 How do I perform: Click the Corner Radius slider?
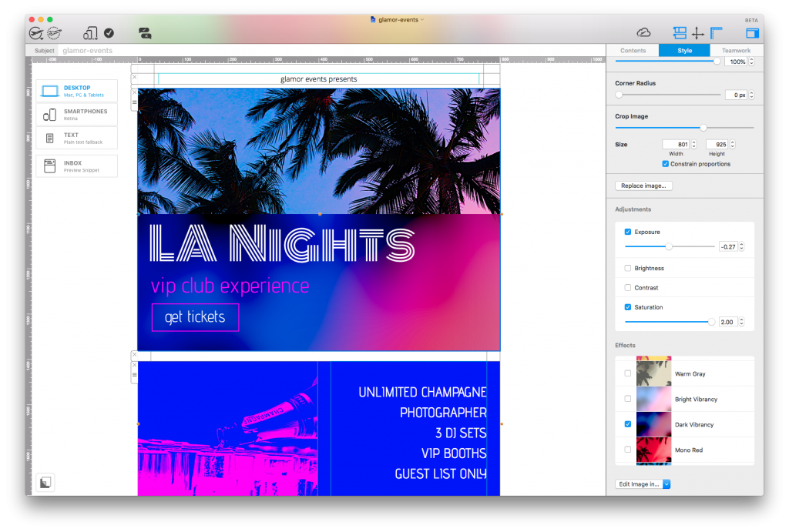point(668,95)
